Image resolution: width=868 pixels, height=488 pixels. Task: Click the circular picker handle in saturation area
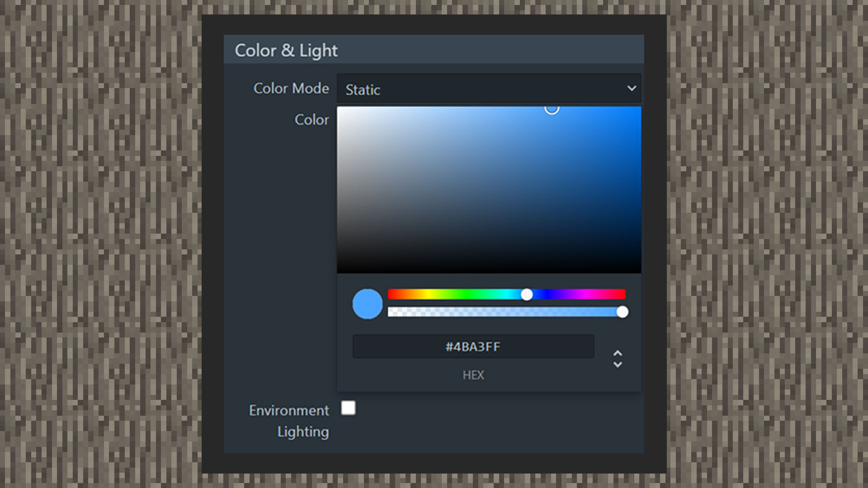552,108
